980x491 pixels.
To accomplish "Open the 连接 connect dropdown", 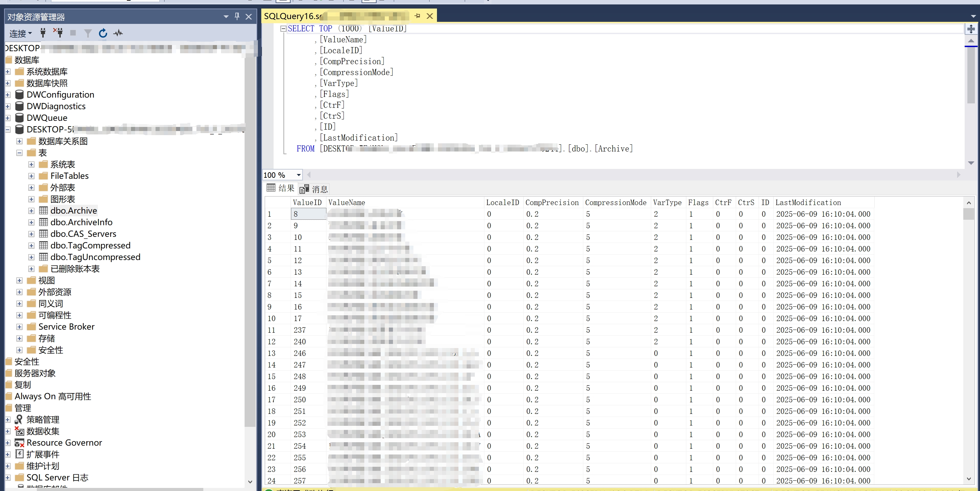I will click(x=20, y=33).
